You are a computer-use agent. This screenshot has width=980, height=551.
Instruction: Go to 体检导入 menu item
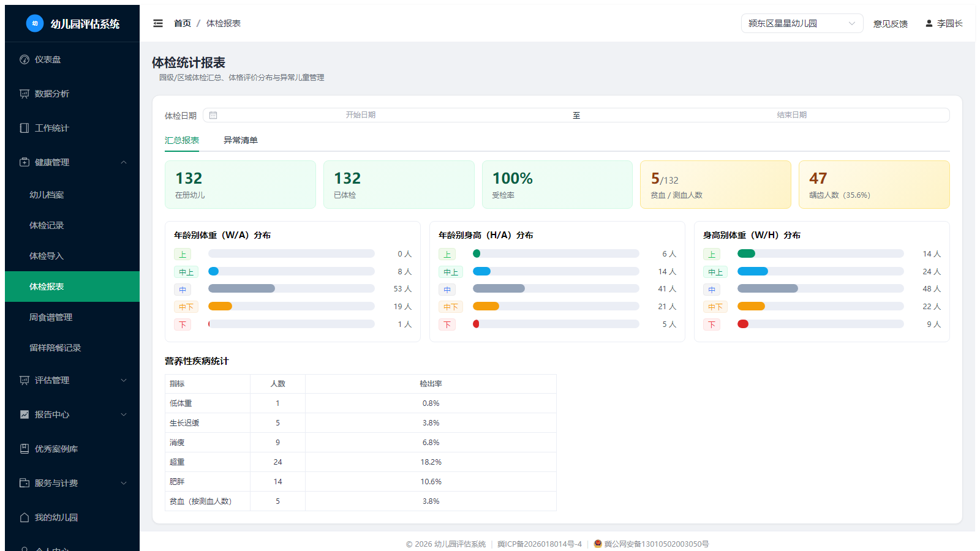(x=72, y=256)
